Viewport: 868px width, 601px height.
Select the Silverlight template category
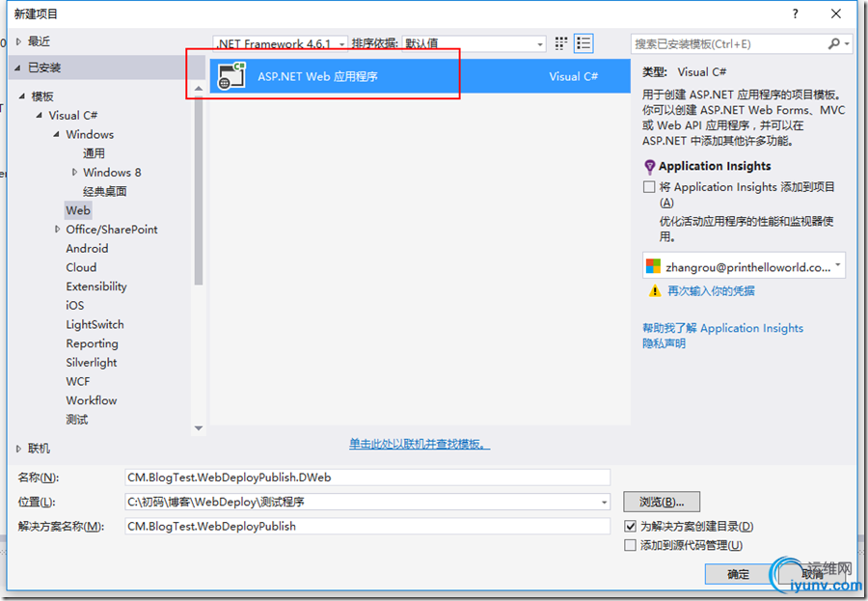coord(92,363)
